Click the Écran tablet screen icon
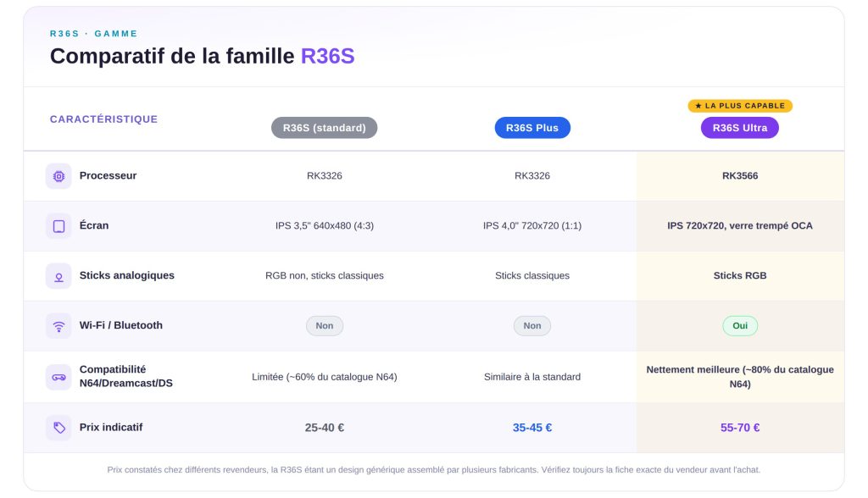The image size is (868, 498). coord(58,226)
